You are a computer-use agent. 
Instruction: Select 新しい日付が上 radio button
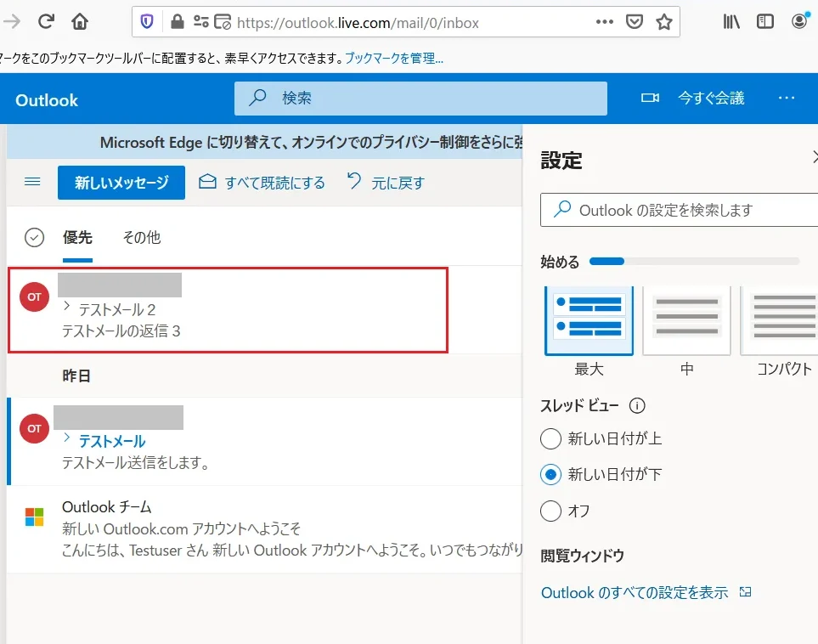point(551,438)
